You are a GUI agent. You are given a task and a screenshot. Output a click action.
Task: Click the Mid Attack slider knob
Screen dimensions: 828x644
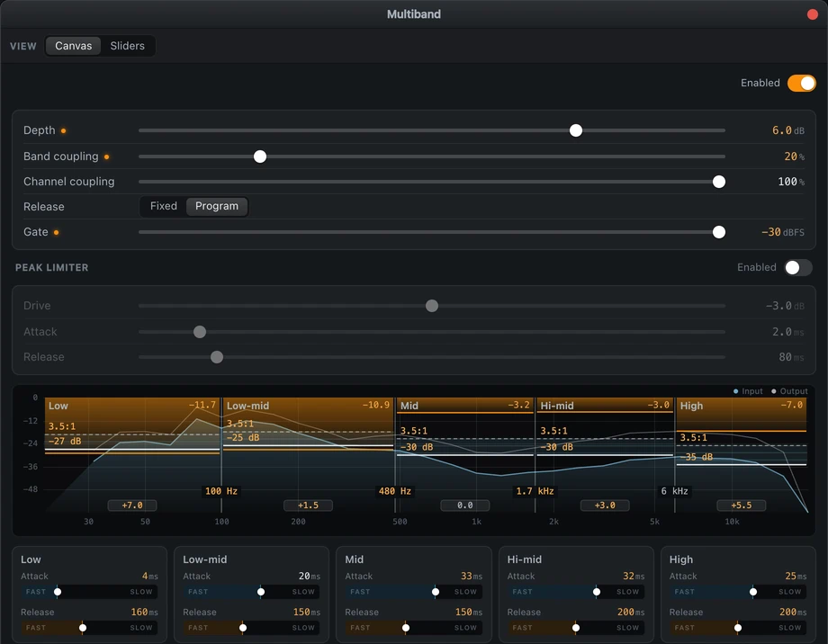436,592
